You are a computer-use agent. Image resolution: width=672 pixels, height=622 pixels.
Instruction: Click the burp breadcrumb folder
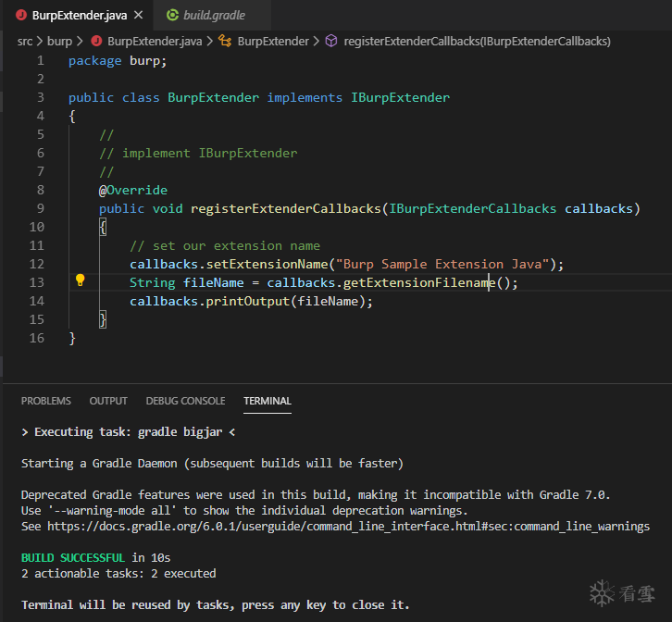(59, 41)
